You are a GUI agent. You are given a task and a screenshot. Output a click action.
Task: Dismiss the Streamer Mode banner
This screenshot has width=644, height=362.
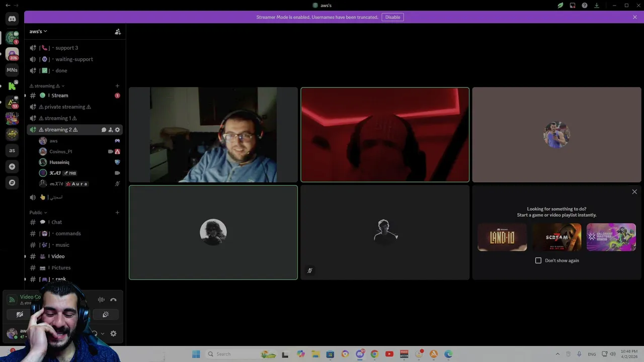click(635, 17)
